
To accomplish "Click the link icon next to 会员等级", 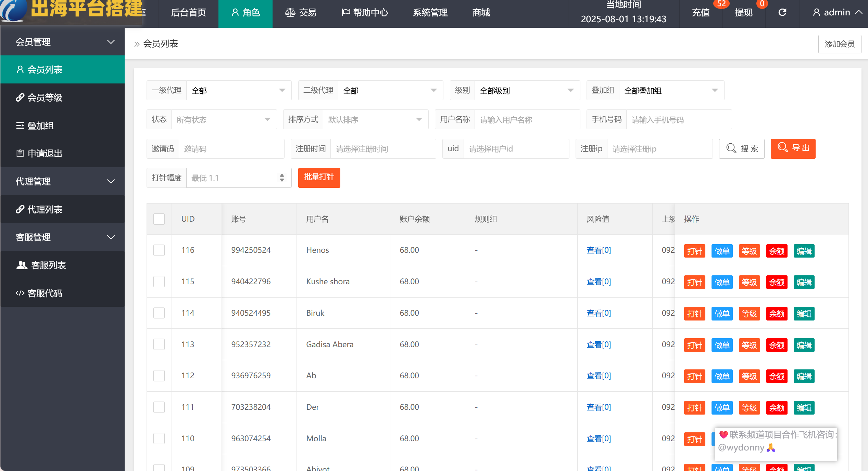I will pyautogui.click(x=20, y=97).
